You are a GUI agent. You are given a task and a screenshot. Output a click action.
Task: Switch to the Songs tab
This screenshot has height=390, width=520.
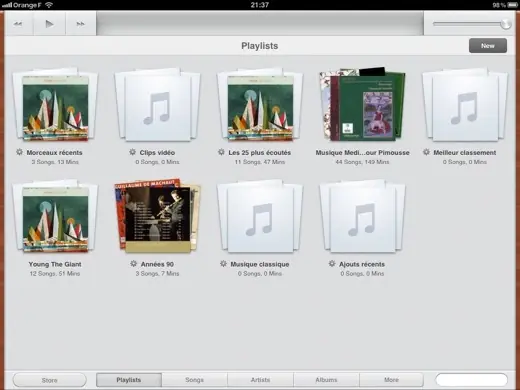[x=194, y=380]
